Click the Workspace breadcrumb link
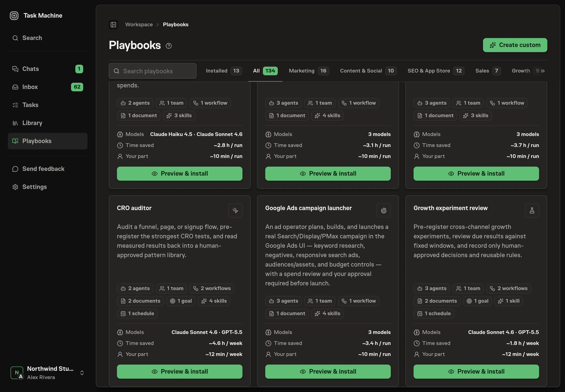The width and height of the screenshot is (565, 392). tap(139, 24)
